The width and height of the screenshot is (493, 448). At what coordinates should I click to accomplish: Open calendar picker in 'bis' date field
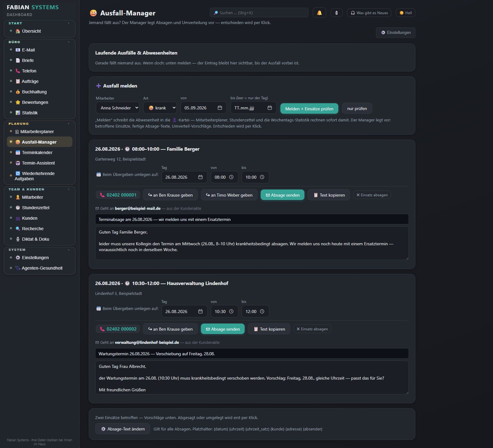point(270,108)
